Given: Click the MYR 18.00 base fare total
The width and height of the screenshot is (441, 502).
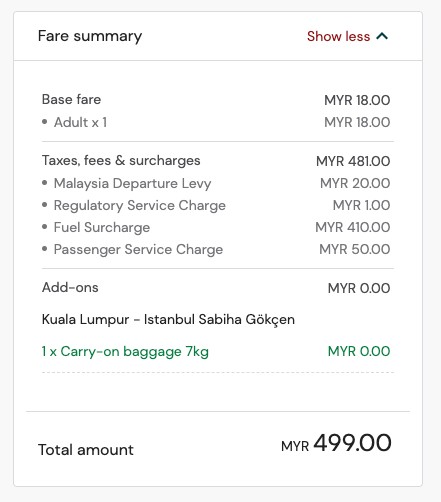Looking at the screenshot, I should coord(357,100).
